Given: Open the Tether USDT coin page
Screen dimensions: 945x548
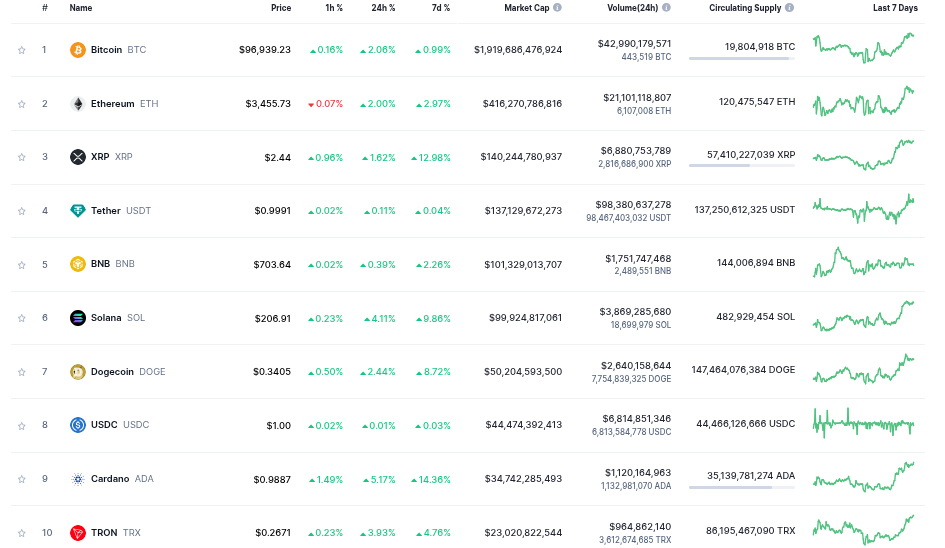Looking at the screenshot, I should (121, 210).
